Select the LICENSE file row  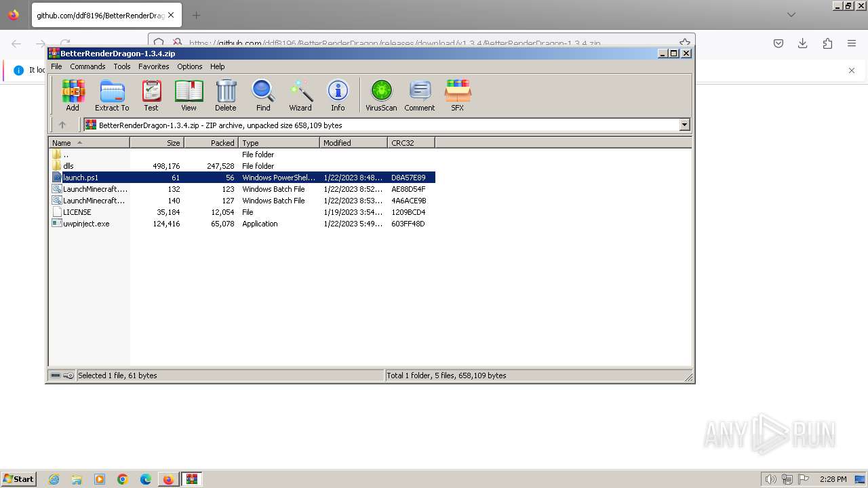point(242,212)
